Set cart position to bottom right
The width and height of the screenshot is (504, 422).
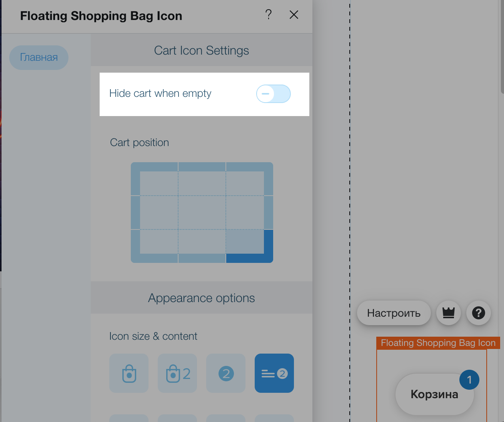250,246
